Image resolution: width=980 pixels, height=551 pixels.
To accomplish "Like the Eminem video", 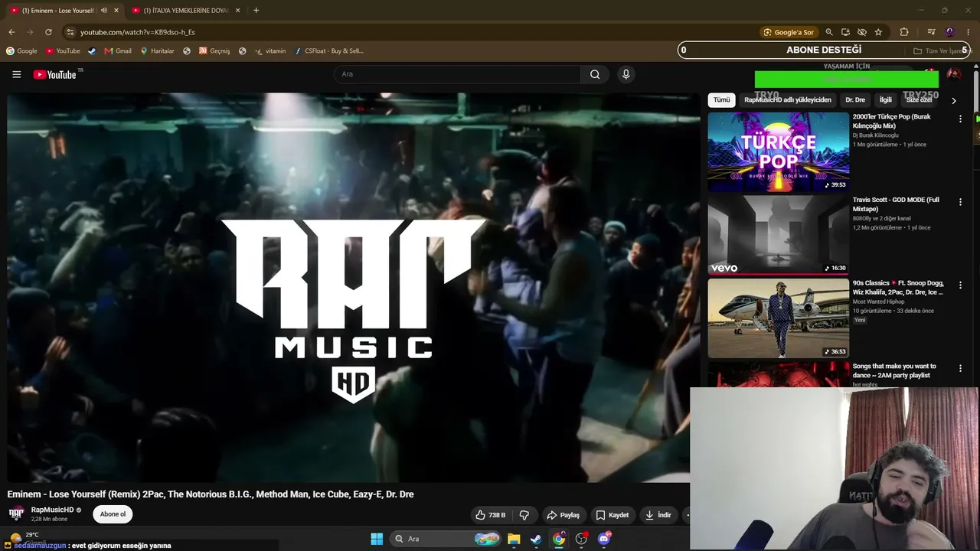I will tap(490, 515).
